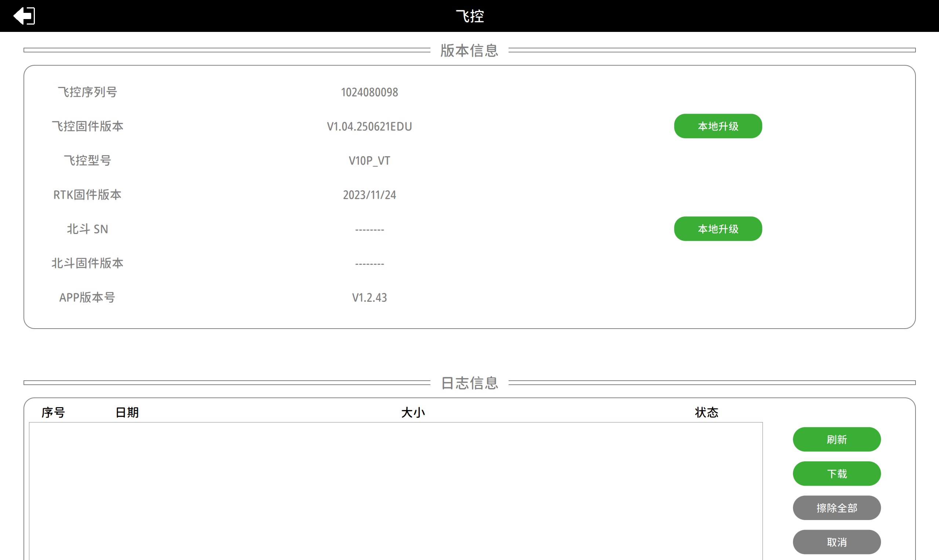
Task: Click the 取消 cancel button
Action: (x=836, y=542)
